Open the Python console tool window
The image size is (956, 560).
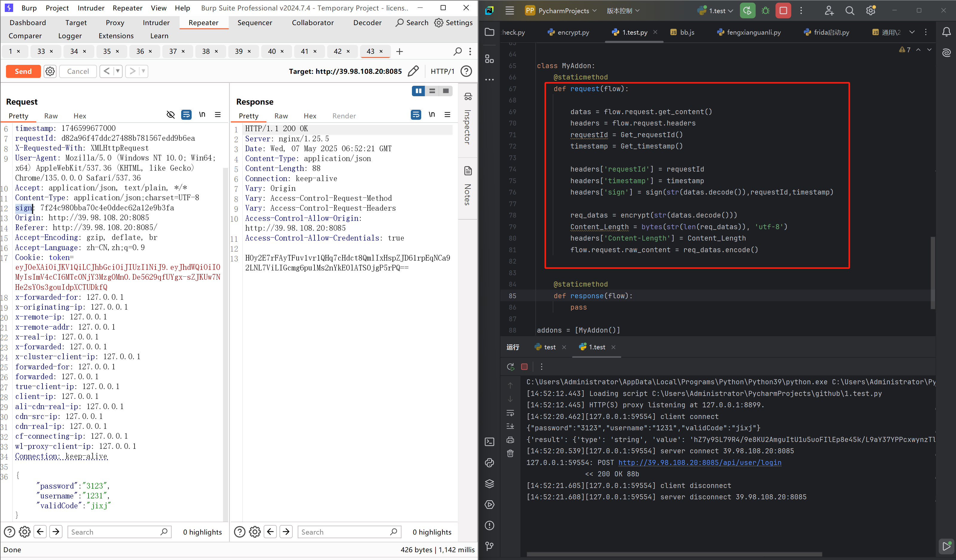(489, 463)
